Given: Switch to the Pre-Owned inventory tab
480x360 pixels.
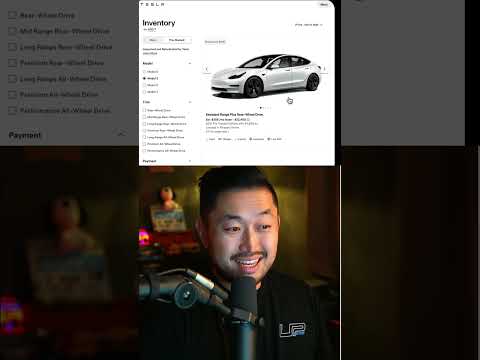Looking at the screenshot, I should [x=177, y=40].
